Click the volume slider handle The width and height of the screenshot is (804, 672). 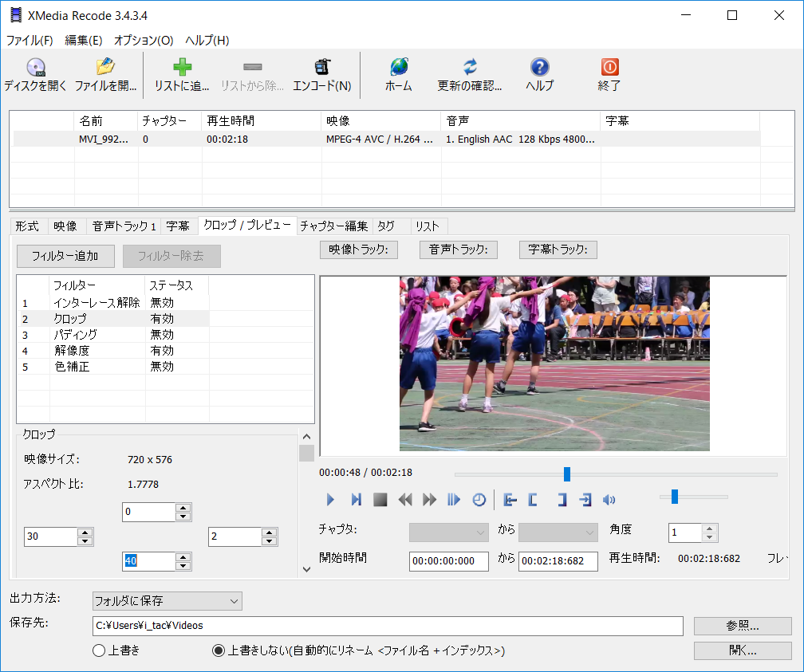pos(675,496)
